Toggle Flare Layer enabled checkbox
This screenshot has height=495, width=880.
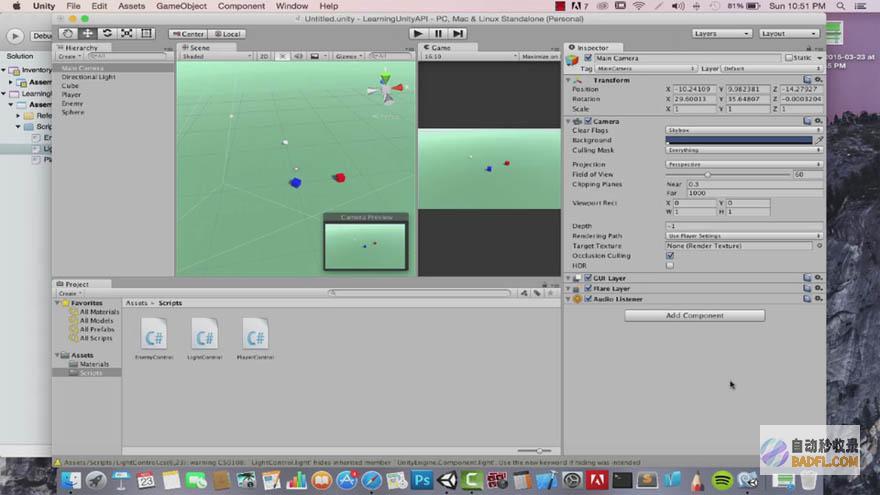pos(588,288)
